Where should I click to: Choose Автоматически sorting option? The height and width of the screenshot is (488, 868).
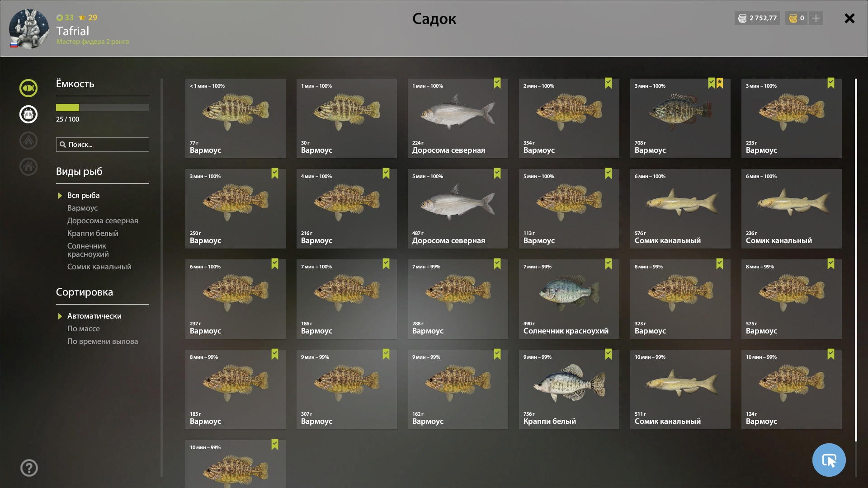coord(94,316)
